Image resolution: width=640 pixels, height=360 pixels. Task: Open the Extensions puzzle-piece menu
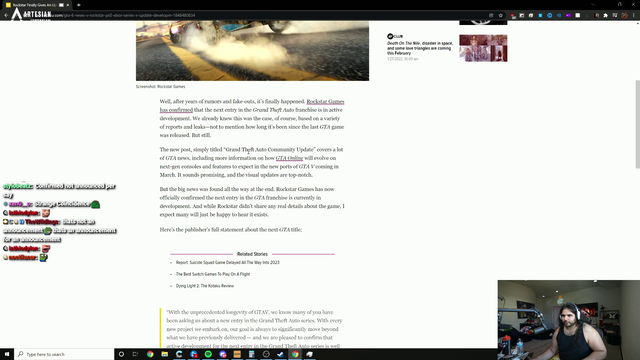click(x=606, y=16)
